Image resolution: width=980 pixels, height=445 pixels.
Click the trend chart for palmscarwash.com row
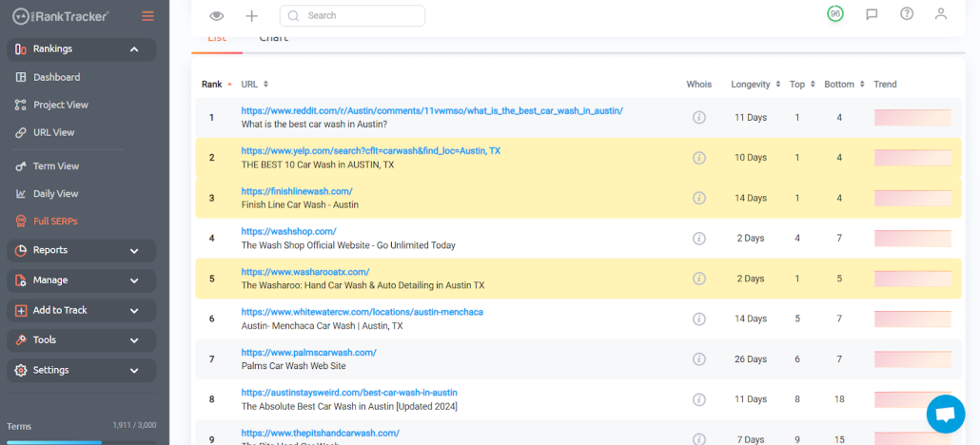click(x=912, y=358)
